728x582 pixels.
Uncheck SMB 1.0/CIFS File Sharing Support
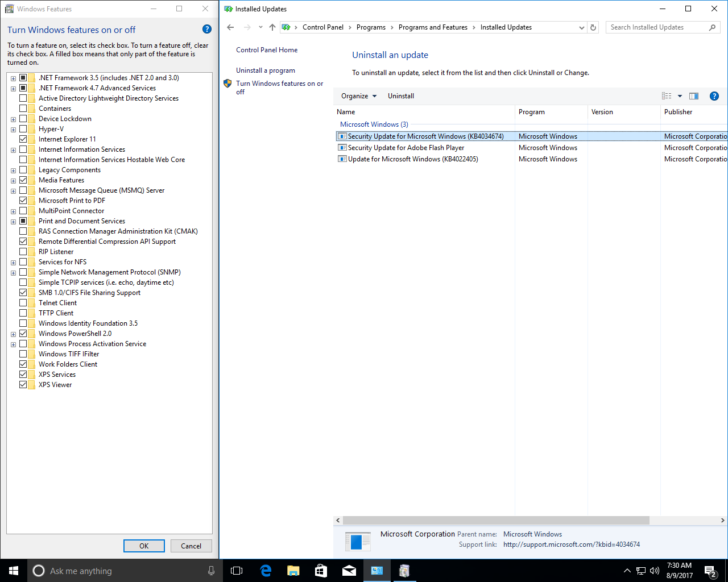23,293
